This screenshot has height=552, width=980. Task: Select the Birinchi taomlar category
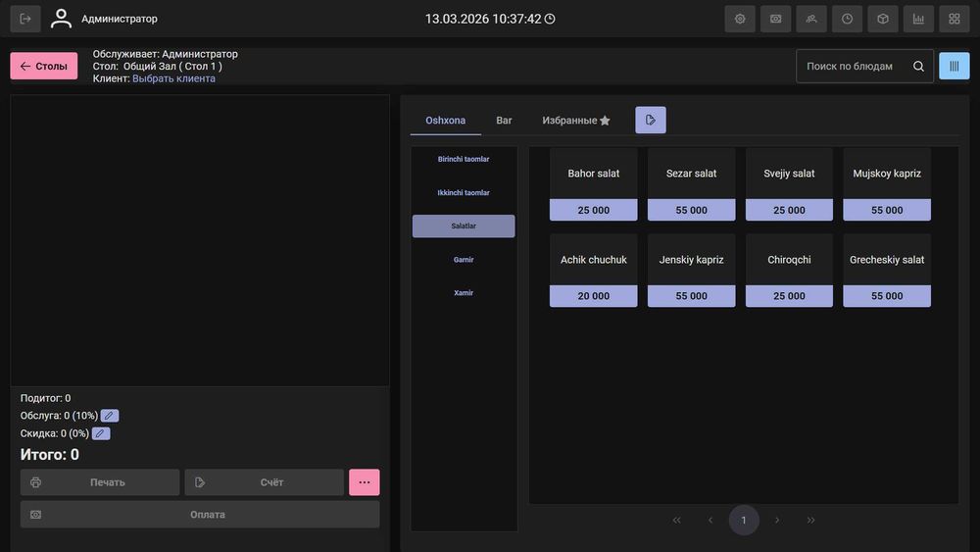(464, 160)
